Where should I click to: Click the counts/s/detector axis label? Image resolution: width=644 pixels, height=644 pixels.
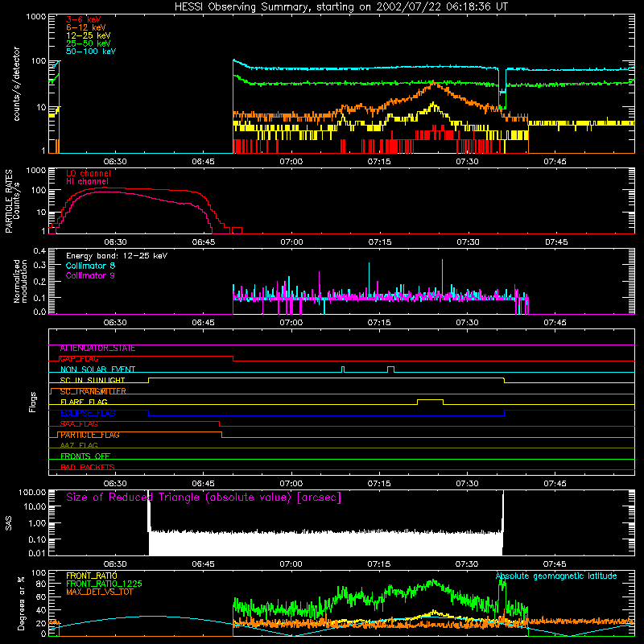[x=16, y=84]
